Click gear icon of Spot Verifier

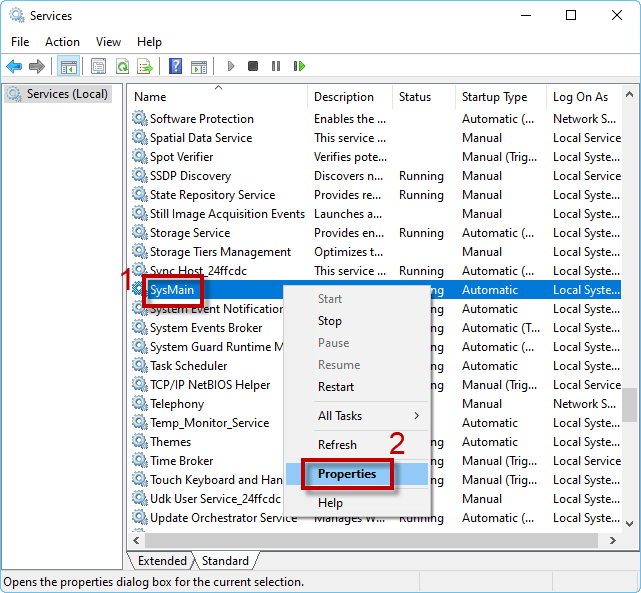pos(140,156)
